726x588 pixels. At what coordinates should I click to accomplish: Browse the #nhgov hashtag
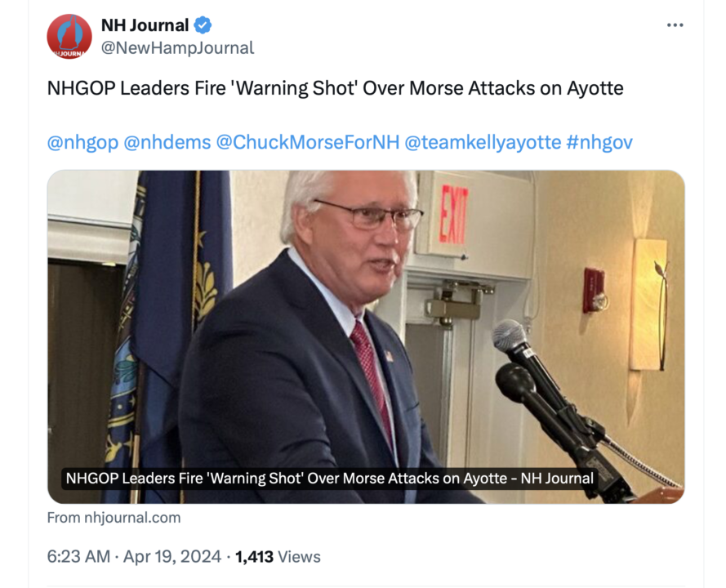point(599,142)
